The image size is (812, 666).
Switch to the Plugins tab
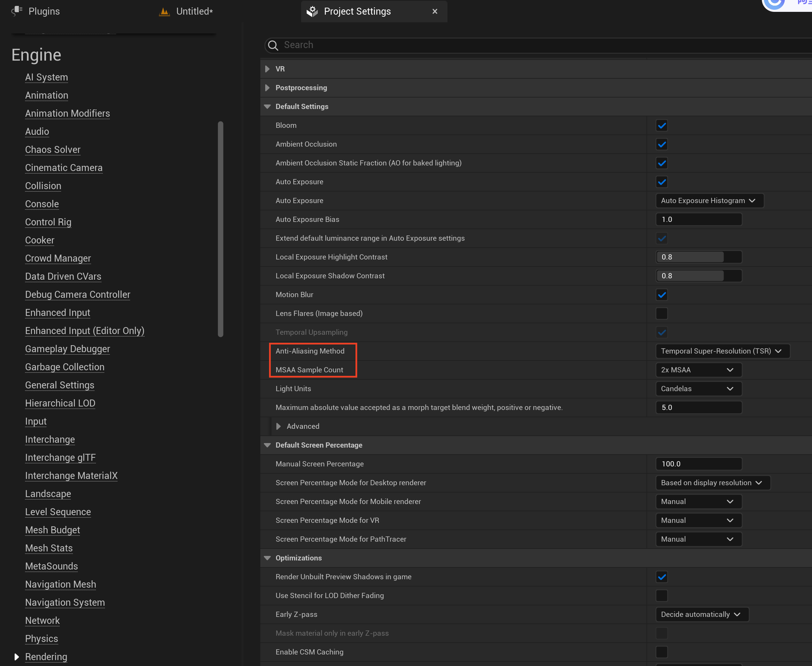pyautogui.click(x=44, y=11)
